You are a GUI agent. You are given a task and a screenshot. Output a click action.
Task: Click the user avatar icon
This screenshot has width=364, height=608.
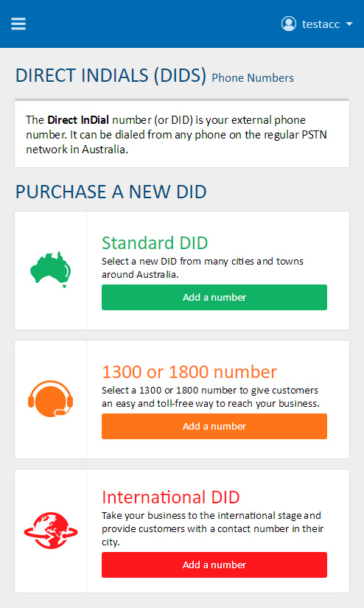288,24
